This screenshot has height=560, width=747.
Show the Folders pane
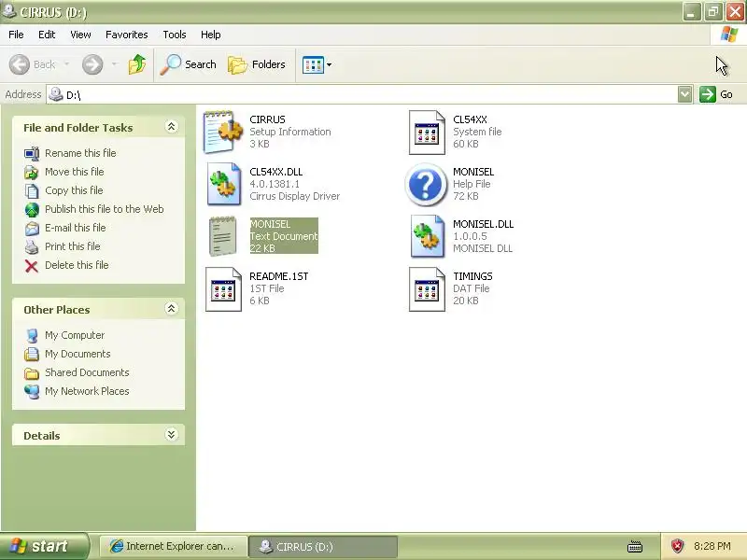257,64
